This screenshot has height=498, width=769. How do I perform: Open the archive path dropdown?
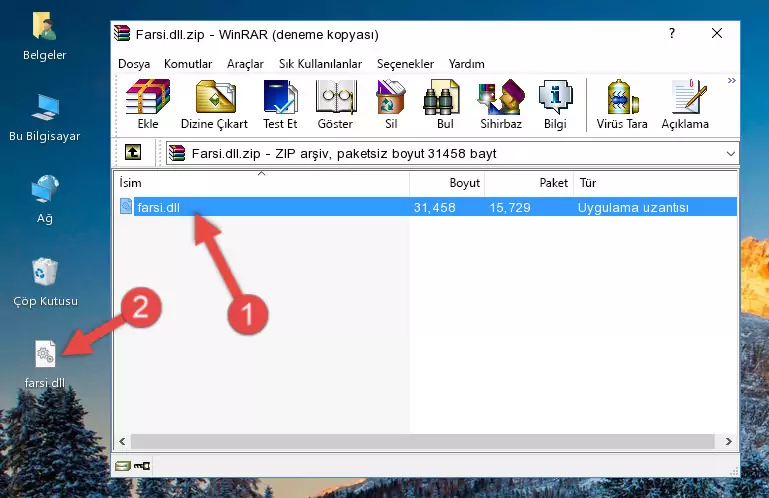[x=730, y=154]
